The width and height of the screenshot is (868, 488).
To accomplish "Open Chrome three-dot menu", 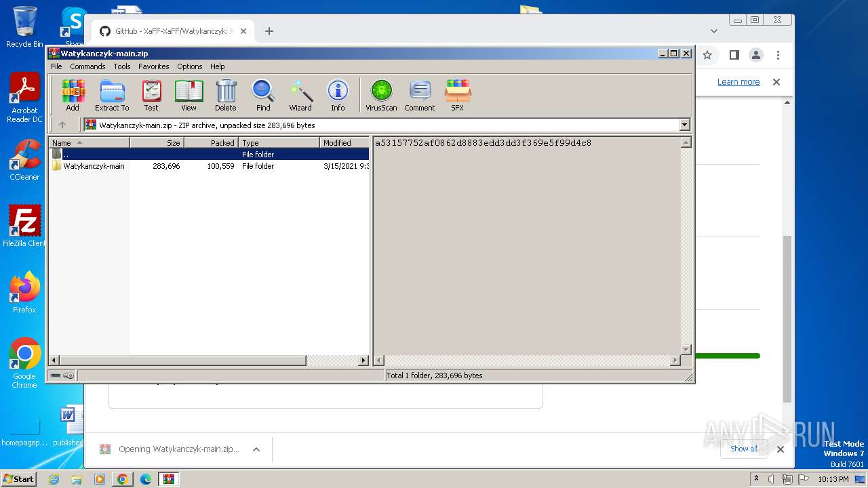I will (778, 55).
